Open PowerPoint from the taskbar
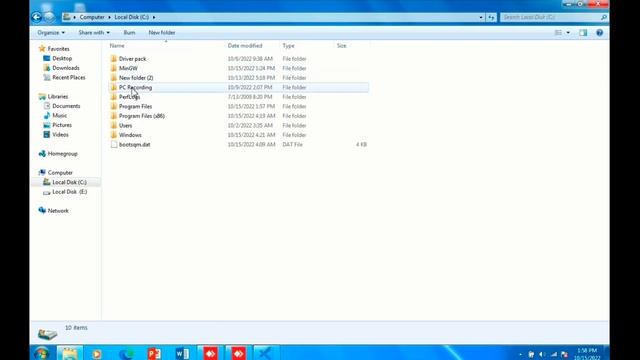Screen dimensions: 640x360 [x=154, y=353]
